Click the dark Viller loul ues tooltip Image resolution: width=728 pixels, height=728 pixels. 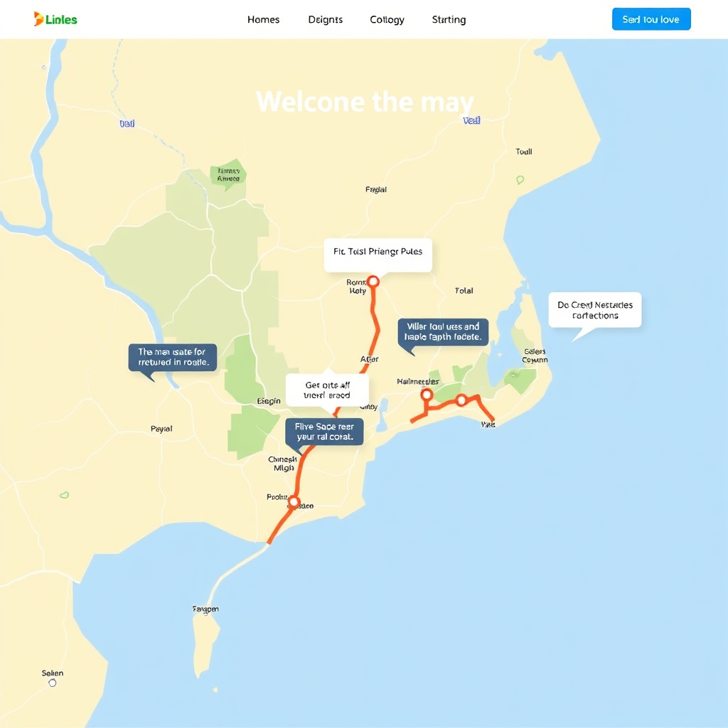tap(443, 332)
